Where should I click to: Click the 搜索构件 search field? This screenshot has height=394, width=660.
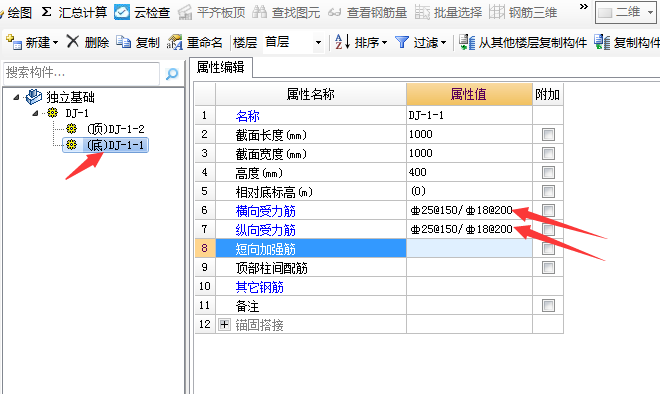pyautogui.click(x=82, y=73)
